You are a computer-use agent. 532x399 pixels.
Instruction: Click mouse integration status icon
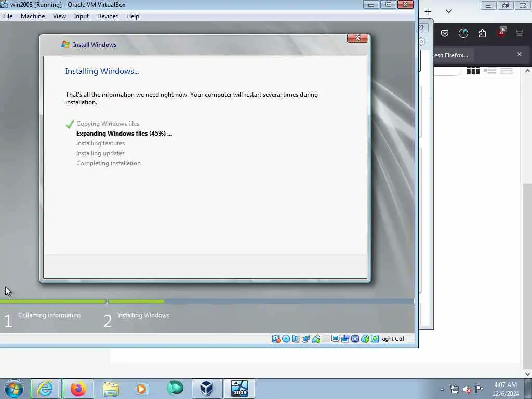tap(365, 339)
